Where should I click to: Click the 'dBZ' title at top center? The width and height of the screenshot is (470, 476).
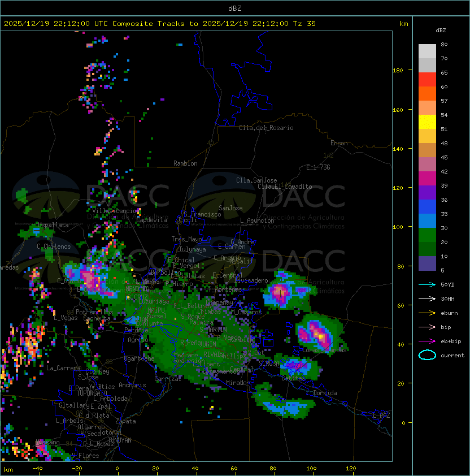coord(235,8)
